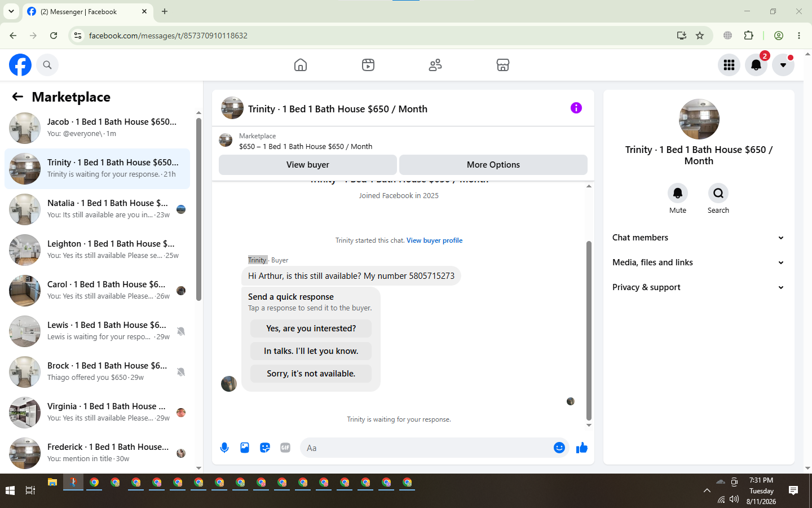This screenshot has width=812, height=508.
Task: Bookmark this page with the star icon
Action: 700,36
